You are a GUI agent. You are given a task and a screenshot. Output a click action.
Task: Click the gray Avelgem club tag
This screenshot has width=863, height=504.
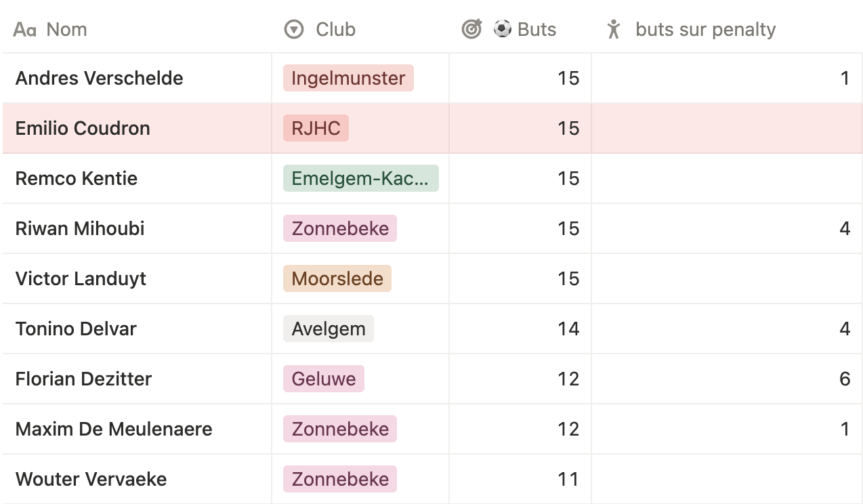[329, 329]
